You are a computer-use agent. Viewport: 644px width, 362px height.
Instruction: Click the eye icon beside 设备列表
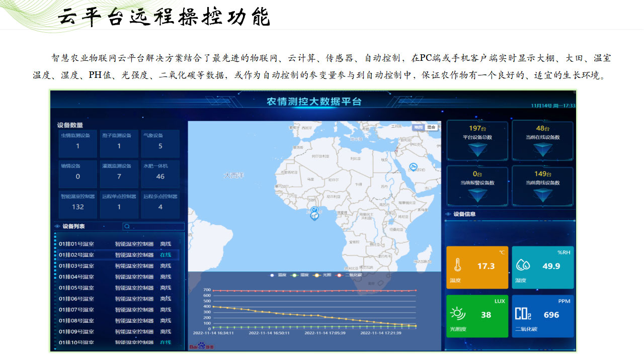(x=57, y=226)
